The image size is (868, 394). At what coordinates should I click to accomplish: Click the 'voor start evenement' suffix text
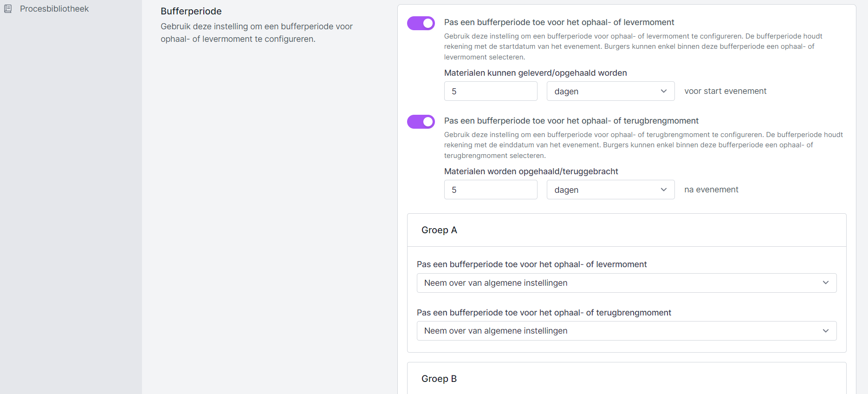click(x=725, y=92)
